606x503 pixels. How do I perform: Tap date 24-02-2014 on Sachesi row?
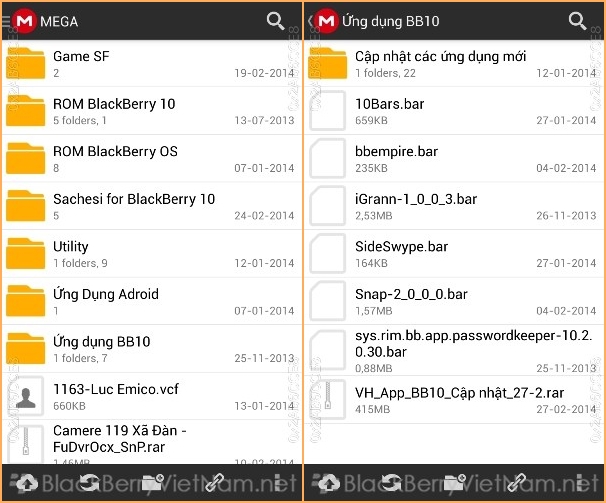[264, 216]
